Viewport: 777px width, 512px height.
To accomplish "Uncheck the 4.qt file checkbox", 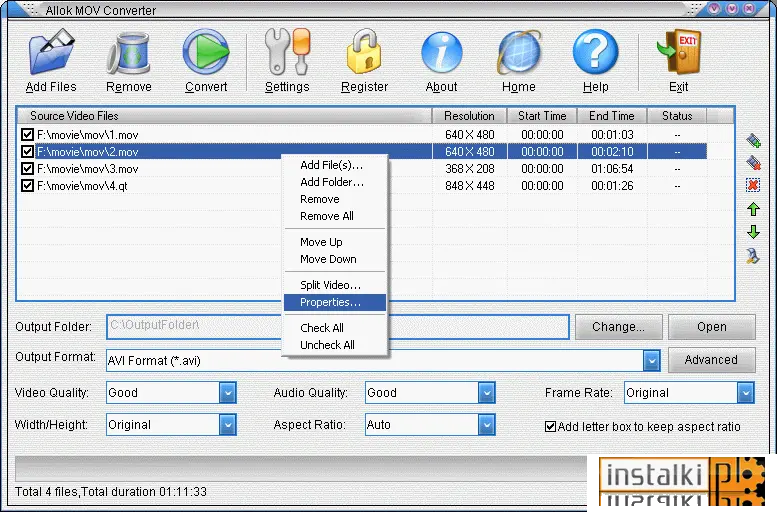I will [x=27, y=185].
